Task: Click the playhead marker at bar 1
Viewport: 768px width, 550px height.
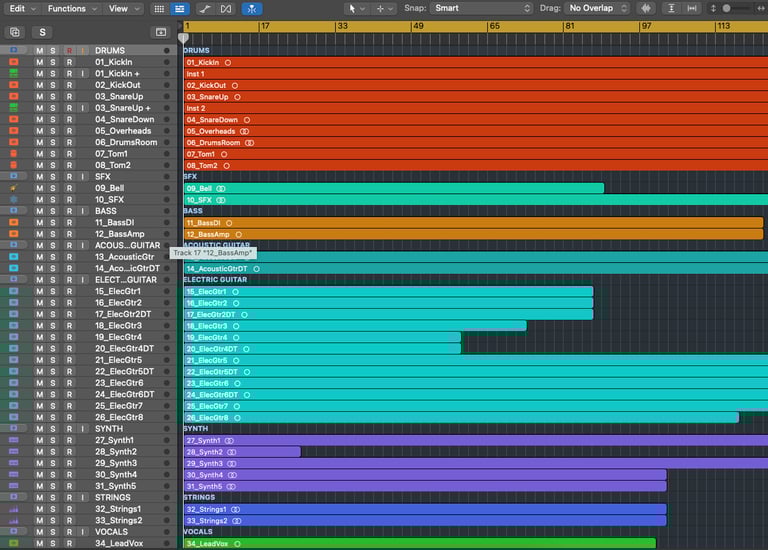Action: 183,38
